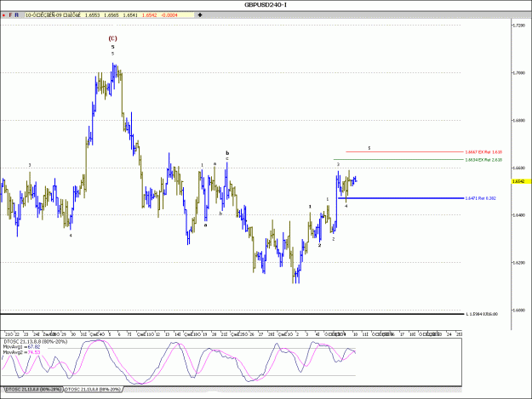This screenshot has height=399, width=532.
Task: Click the 1.6541 low value in data bar
Action: [130, 15]
